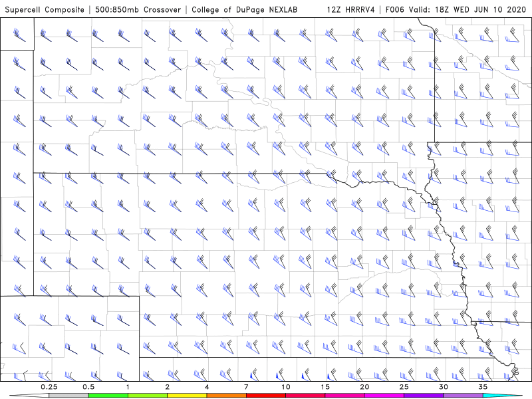Click the "2" legend value
Image resolution: width=532 pixels, height=399 pixels.
pos(168,387)
